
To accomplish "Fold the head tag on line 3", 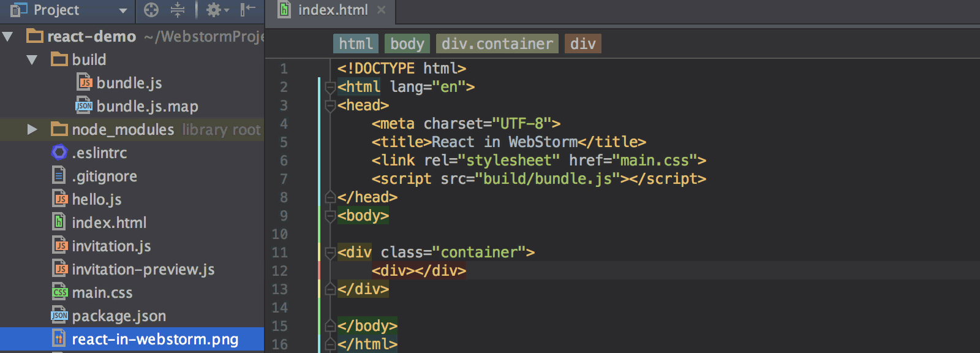I will click(330, 105).
